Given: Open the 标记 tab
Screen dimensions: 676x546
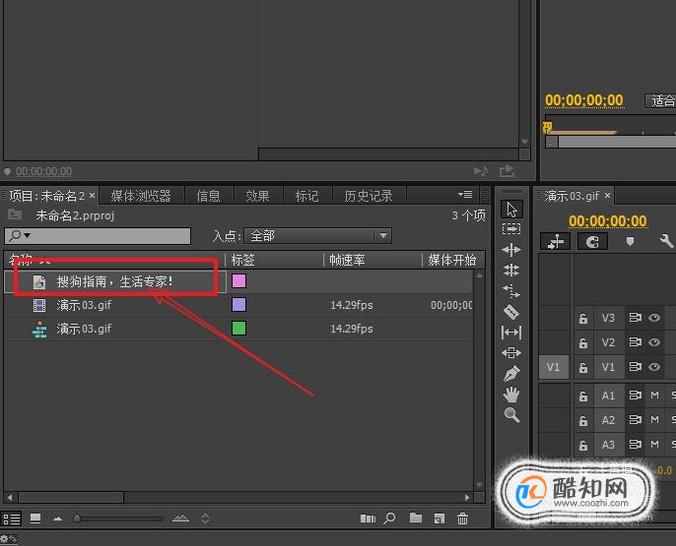Looking at the screenshot, I should [307, 196].
